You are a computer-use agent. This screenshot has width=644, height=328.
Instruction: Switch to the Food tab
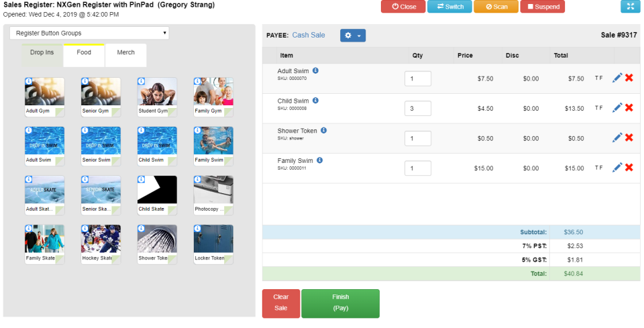[x=84, y=55]
